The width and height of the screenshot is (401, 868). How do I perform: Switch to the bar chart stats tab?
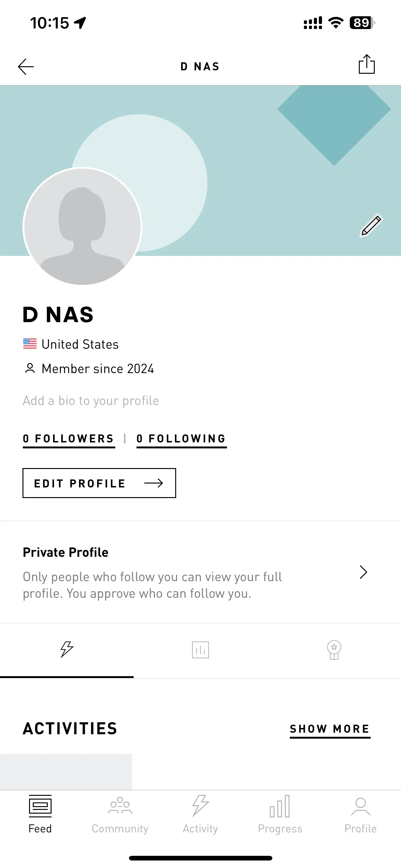coord(200,649)
